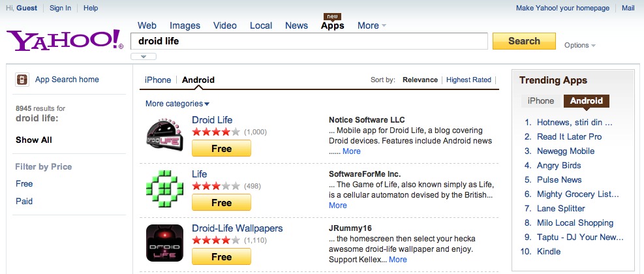Select the iPhone results tab
The height and width of the screenshot is (274, 644).
158,80
